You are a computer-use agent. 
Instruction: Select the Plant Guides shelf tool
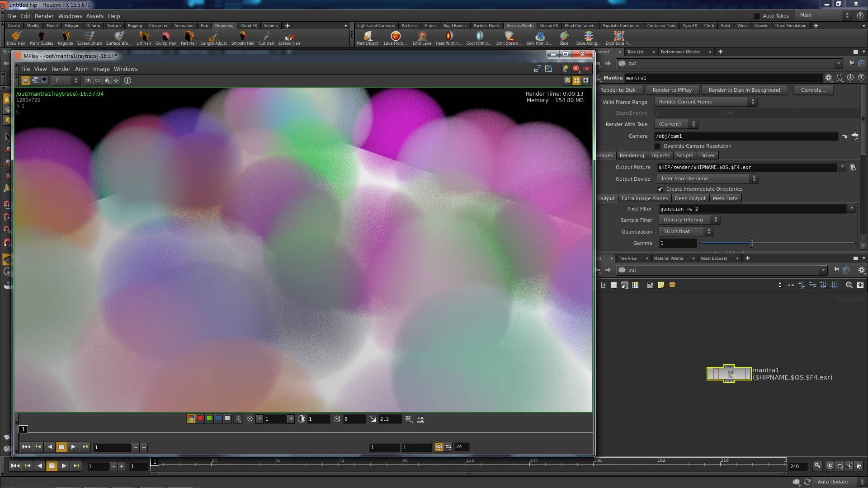(41, 38)
